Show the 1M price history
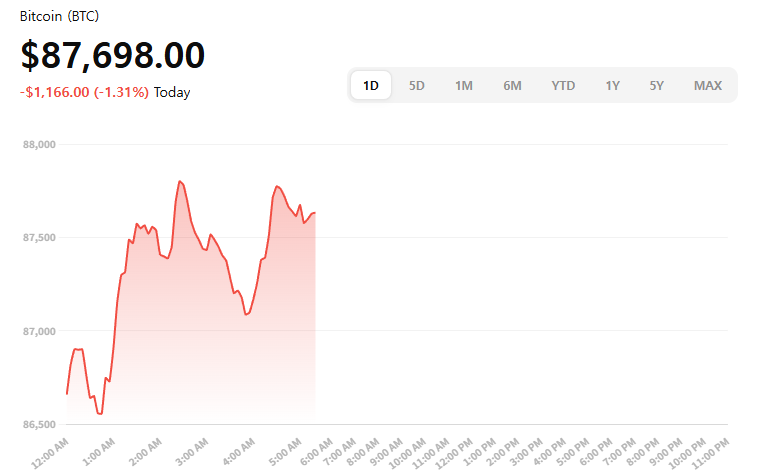This screenshot has height=472, width=758. click(464, 85)
